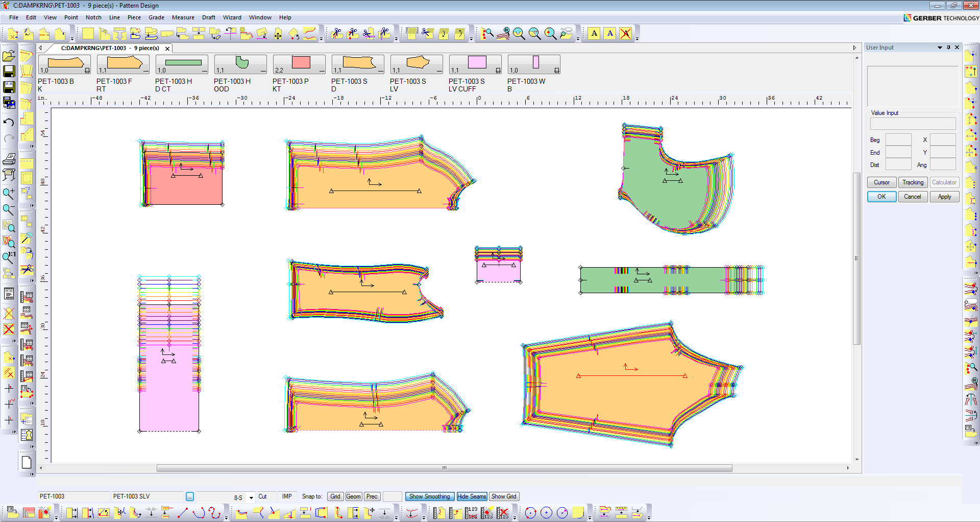
Task: Toggle Show Grid option
Action: point(504,496)
